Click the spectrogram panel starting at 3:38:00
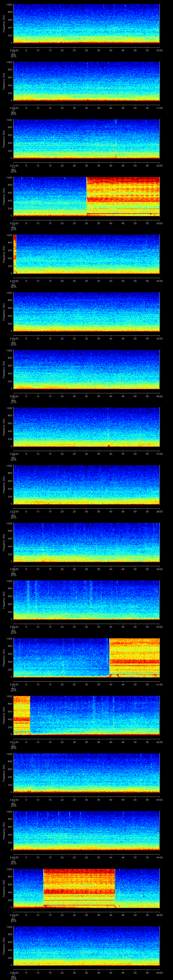The height and width of the screenshot is (980, 173). click(86, 543)
